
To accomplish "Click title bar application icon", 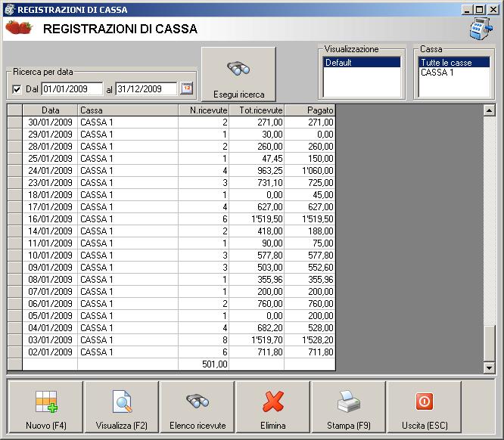I will (x=9, y=10).
